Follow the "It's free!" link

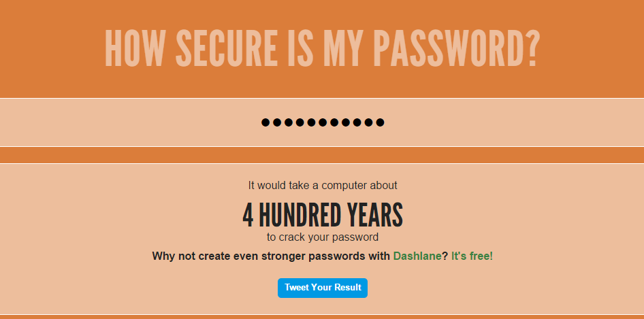[x=472, y=256]
